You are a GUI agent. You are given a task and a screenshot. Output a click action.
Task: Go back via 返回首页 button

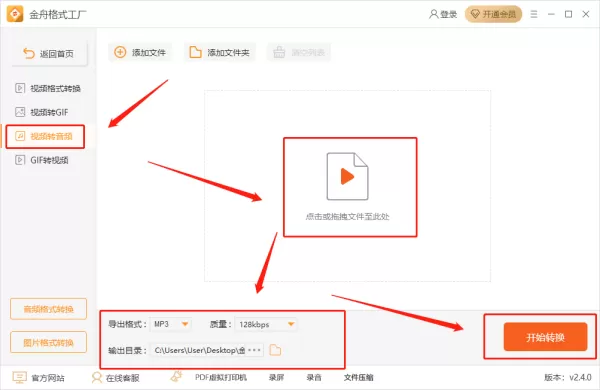[49, 54]
